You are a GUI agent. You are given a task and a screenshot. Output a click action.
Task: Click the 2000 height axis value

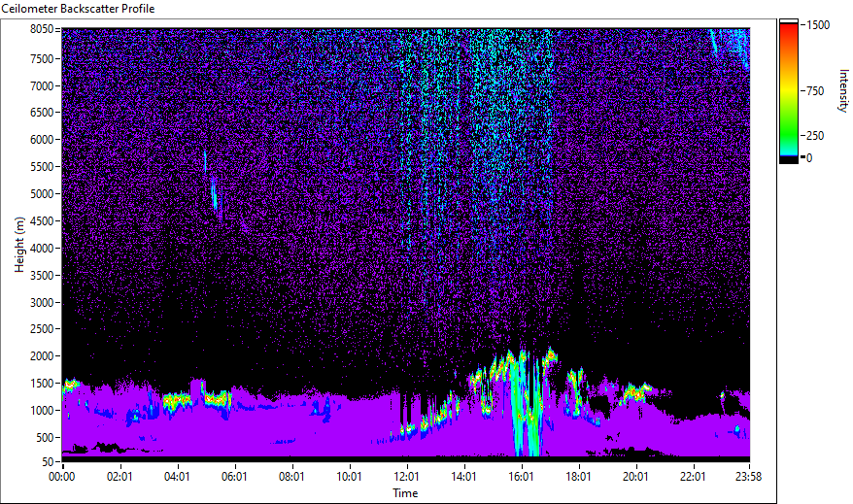[42, 356]
